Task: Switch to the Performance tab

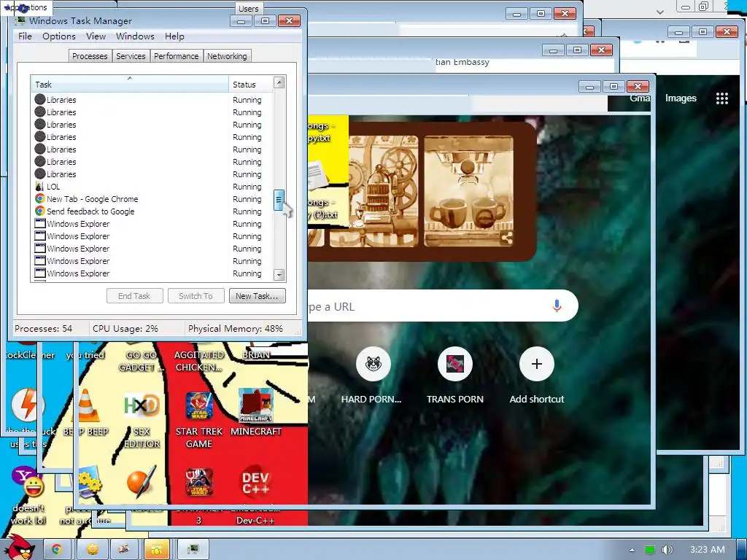Action: pyautogui.click(x=176, y=55)
